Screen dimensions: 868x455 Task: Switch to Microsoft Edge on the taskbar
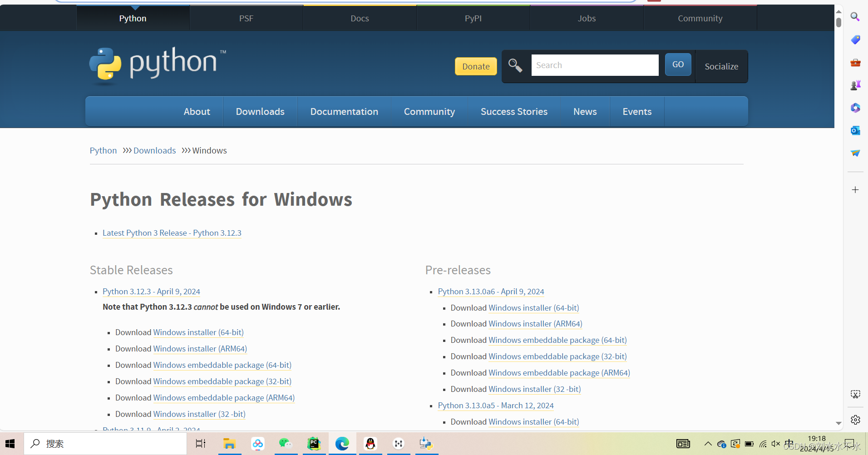pos(342,444)
